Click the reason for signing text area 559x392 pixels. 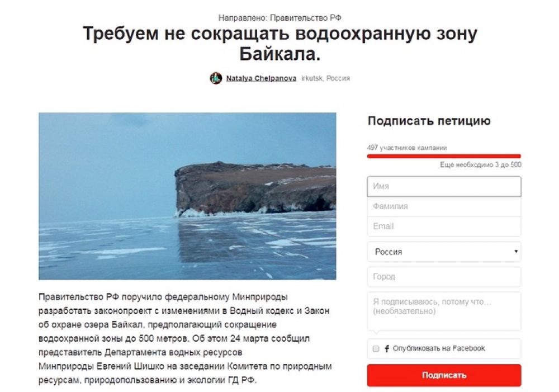click(x=444, y=311)
